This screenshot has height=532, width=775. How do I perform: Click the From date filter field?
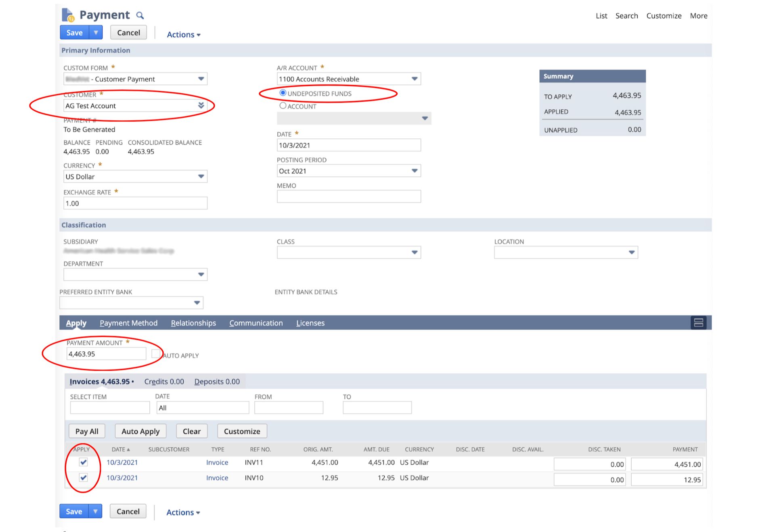[289, 408]
